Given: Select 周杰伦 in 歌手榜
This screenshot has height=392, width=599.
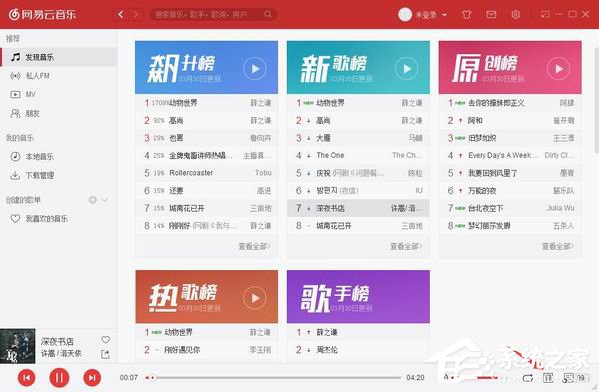Looking at the screenshot, I should (358, 350).
